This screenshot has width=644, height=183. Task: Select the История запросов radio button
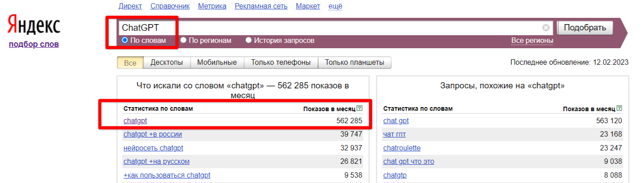[x=249, y=41]
